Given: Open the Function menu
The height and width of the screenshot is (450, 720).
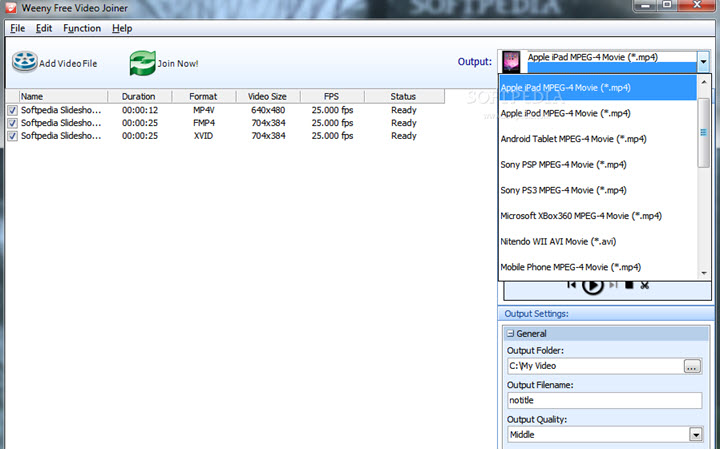Looking at the screenshot, I should (82, 28).
